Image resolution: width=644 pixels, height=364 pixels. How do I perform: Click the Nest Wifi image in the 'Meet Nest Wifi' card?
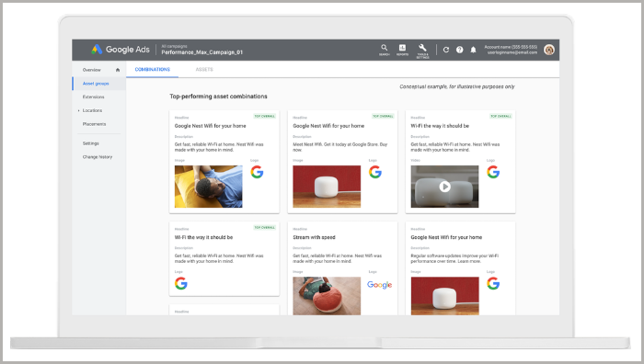click(327, 187)
